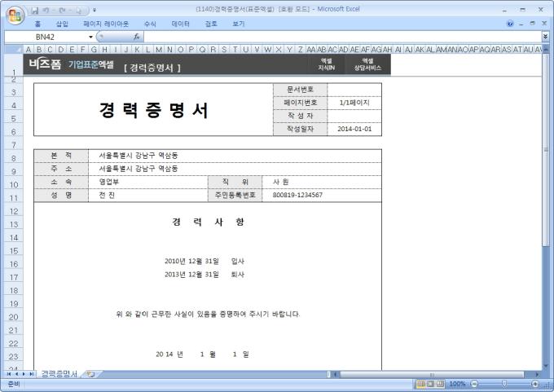Image resolution: width=554 pixels, height=392 pixels.
Task: Click the 문서번호 label cell
Action: tap(301, 90)
